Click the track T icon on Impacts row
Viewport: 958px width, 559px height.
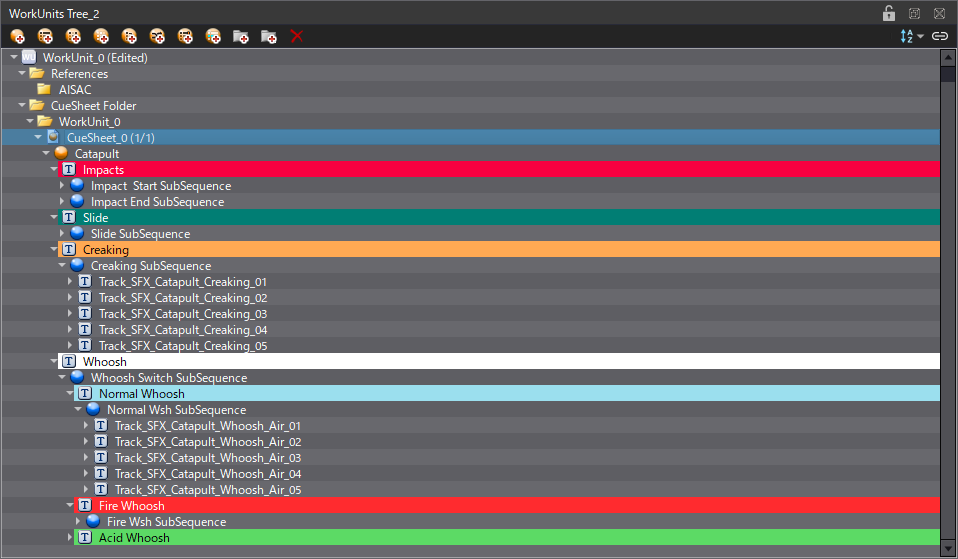[x=69, y=169]
